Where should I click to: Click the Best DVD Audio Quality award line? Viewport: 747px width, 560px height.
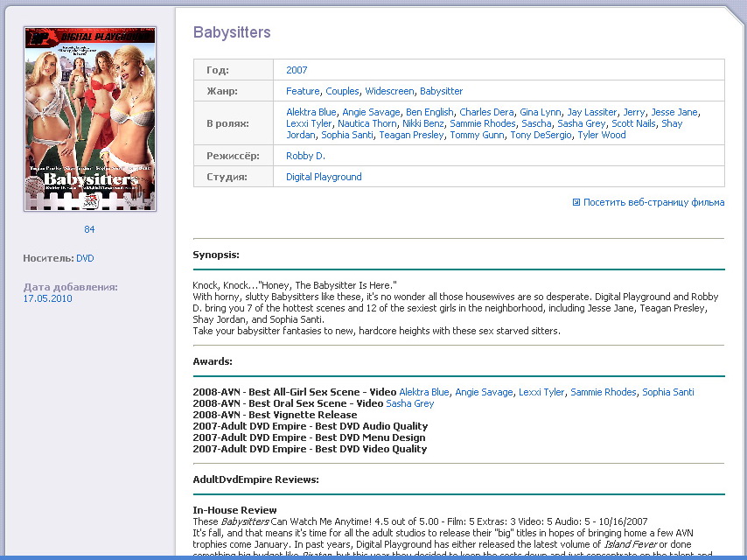coord(311,426)
